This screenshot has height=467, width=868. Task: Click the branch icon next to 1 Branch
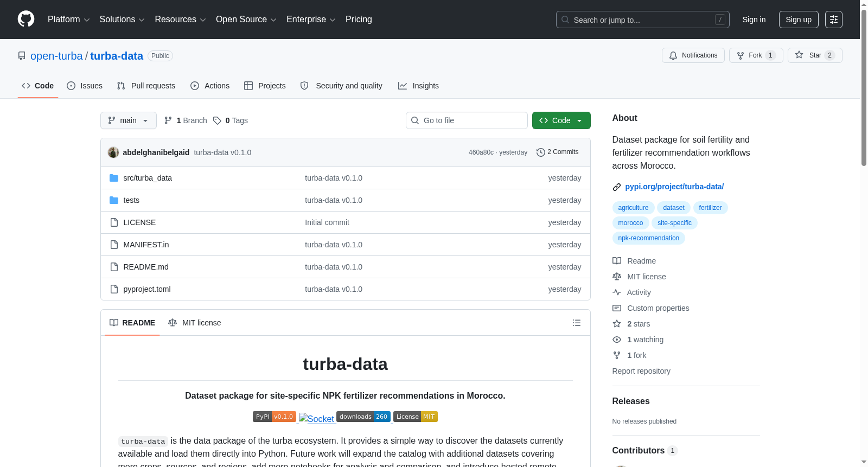pyautogui.click(x=168, y=120)
